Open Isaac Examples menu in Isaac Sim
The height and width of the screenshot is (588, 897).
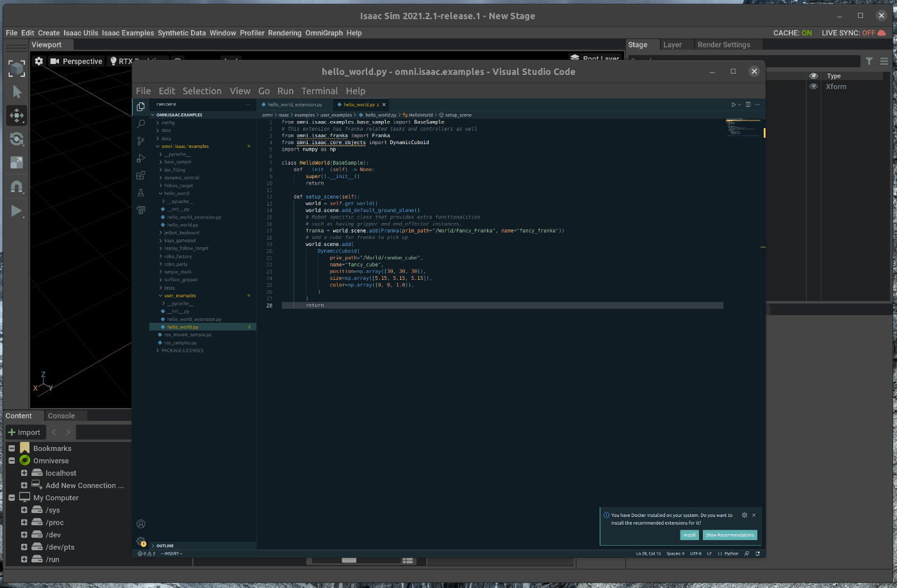128,33
